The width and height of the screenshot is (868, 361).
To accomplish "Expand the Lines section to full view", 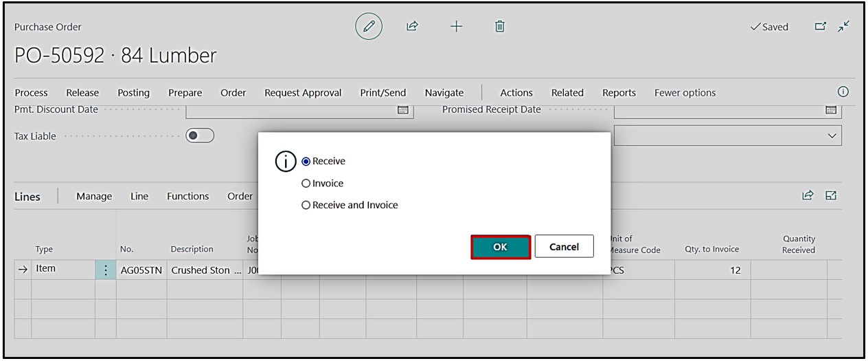I will point(831,196).
